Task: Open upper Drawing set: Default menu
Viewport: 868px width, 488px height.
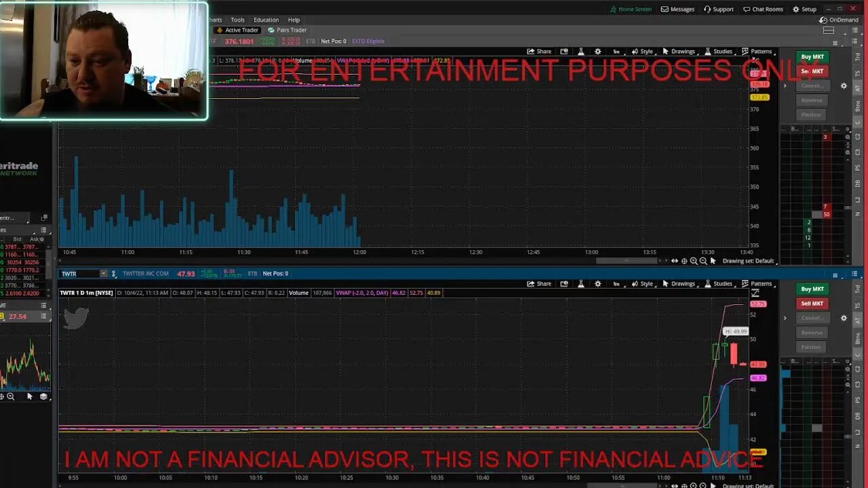Action: pyautogui.click(x=748, y=261)
